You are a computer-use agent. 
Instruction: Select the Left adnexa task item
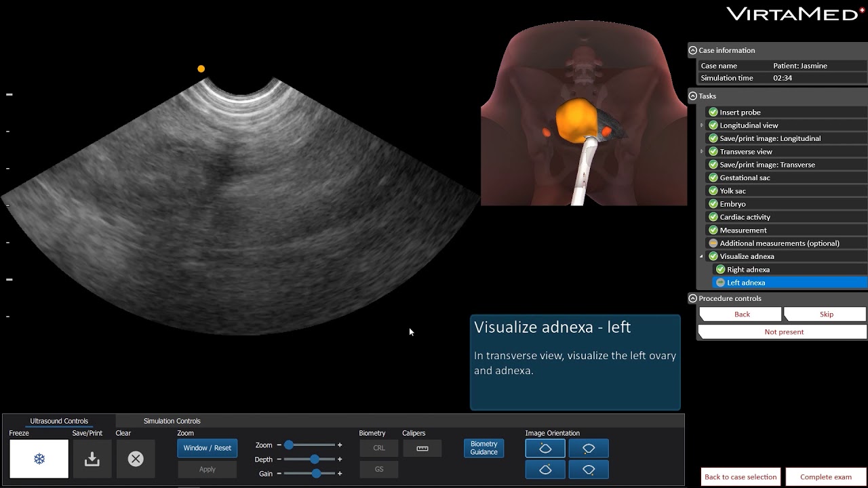[746, 283]
